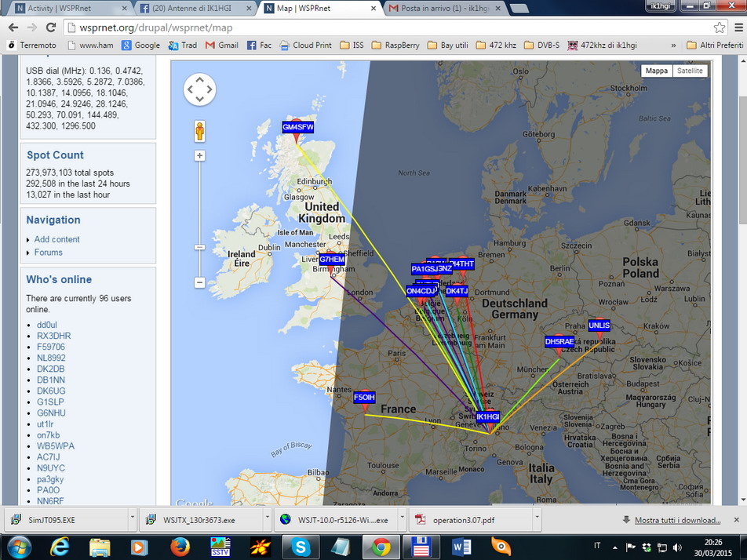Open Skype from the taskbar
Image resolution: width=747 pixels, height=560 pixels.
tap(301, 547)
